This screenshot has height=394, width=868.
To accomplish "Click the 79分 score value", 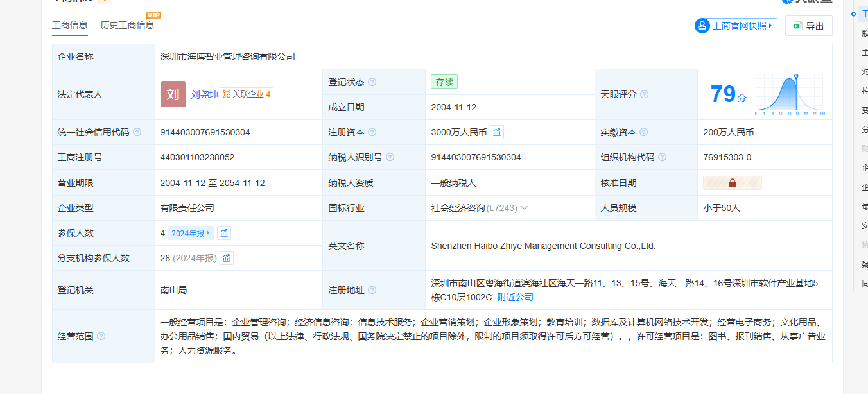I will coord(729,95).
